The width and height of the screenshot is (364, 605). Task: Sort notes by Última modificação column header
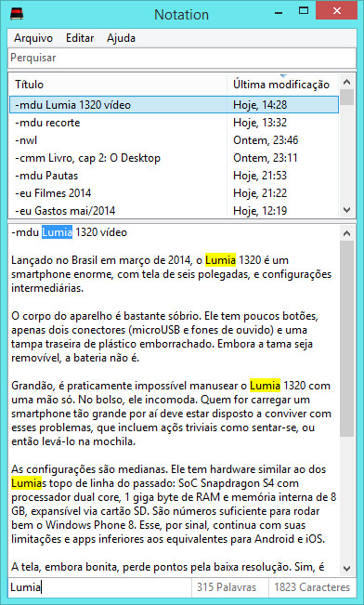coord(282,85)
